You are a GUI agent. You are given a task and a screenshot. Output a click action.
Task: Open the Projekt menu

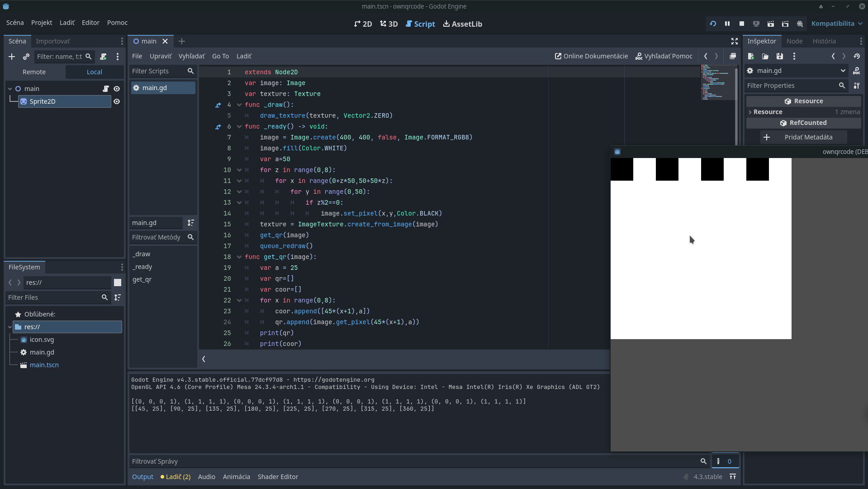coord(42,23)
